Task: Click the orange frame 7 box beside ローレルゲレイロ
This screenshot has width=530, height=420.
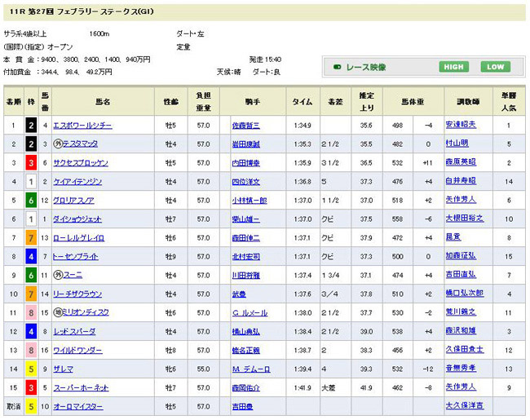Action: [x=30, y=238]
